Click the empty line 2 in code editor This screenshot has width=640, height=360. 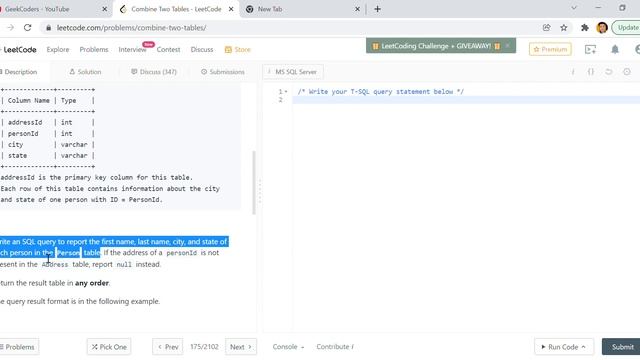(x=466, y=100)
